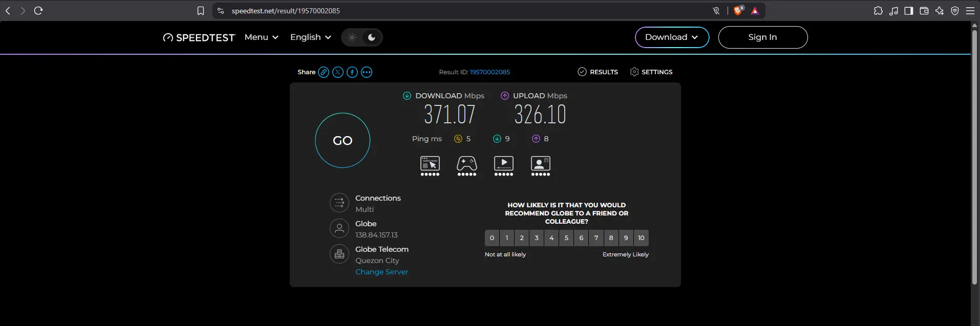Open site settings icon in address bar
980x326 pixels.
(x=221, y=11)
